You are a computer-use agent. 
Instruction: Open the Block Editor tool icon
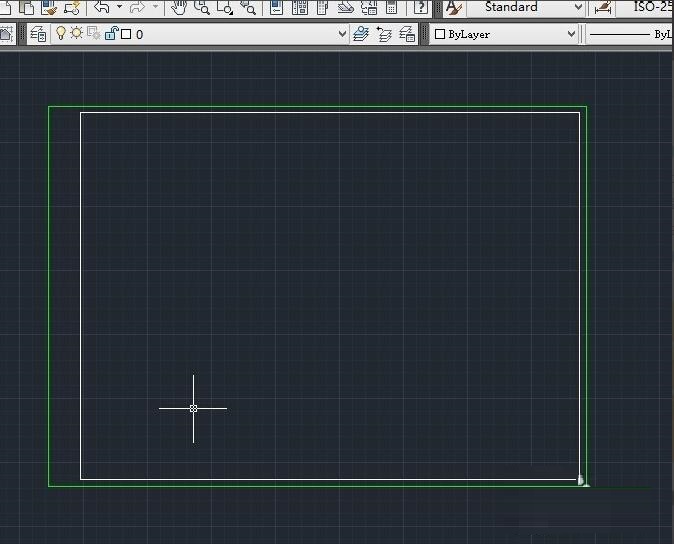[x=72, y=7]
